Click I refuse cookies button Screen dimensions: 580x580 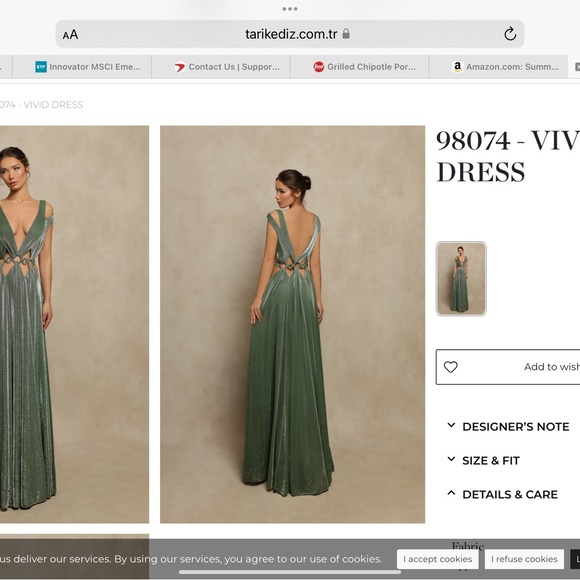tap(524, 559)
